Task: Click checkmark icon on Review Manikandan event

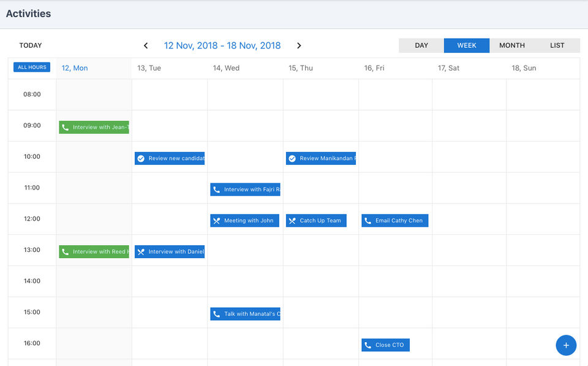Action: [292, 158]
